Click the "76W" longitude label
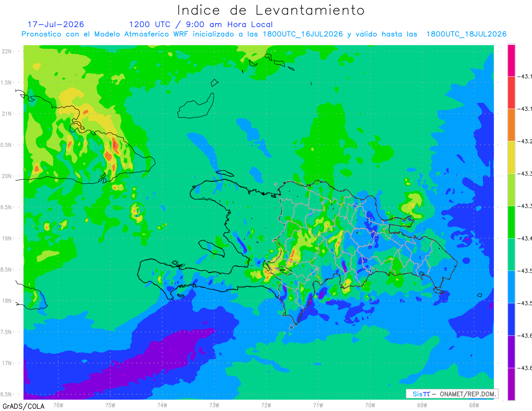Image resolution: width=532 pixels, height=411 pixels. 58,405
